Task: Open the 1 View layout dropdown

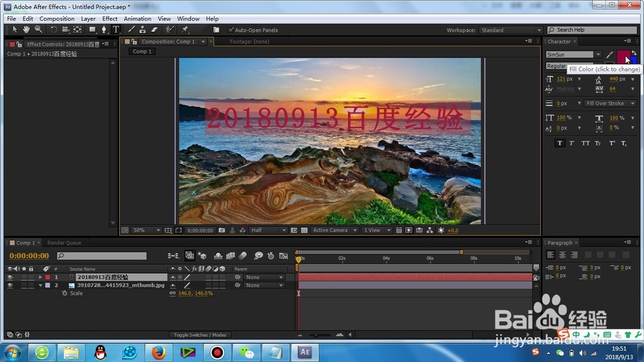Action: [x=377, y=231]
